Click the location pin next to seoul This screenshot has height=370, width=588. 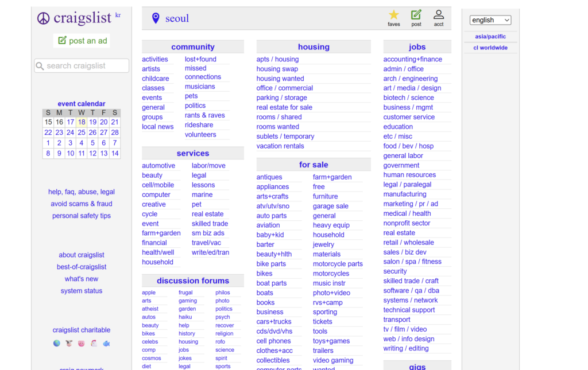[156, 19]
